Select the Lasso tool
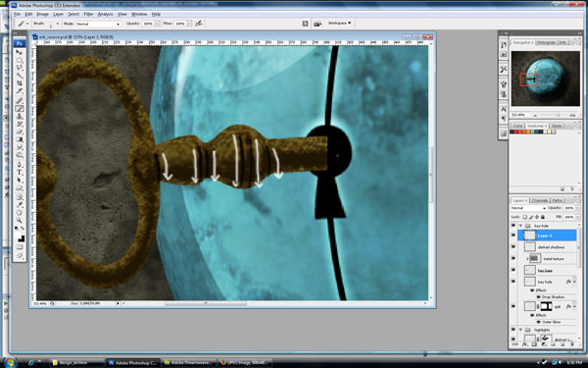The width and height of the screenshot is (588, 368). click(x=20, y=68)
